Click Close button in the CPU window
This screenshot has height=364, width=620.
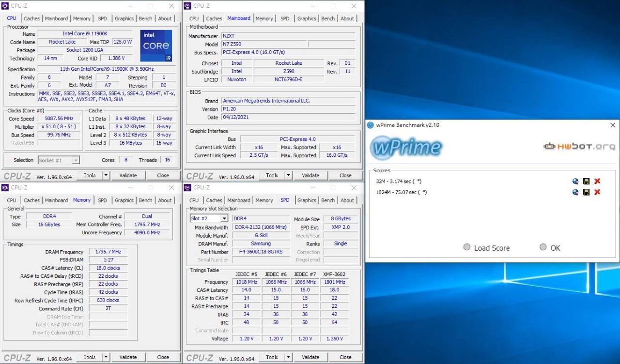(x=163, y=175)
